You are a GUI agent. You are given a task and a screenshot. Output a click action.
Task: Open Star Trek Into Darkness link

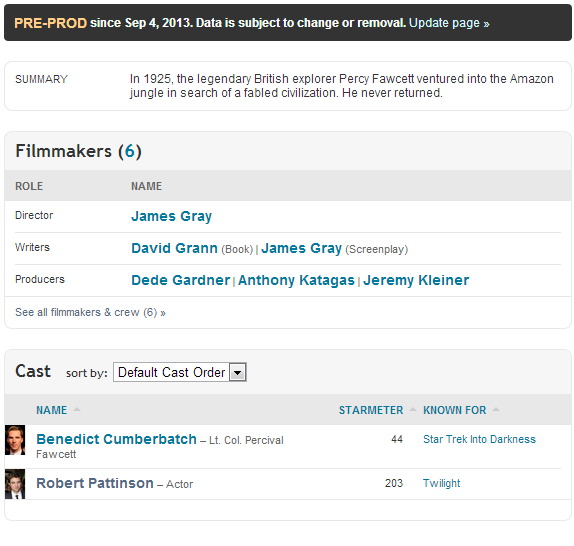(479, 439)
